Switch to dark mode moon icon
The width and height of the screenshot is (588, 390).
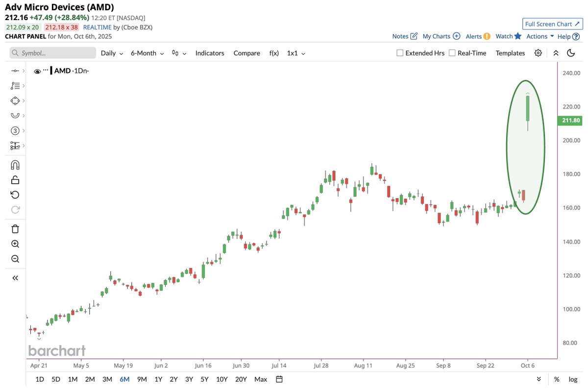point(570,53)
